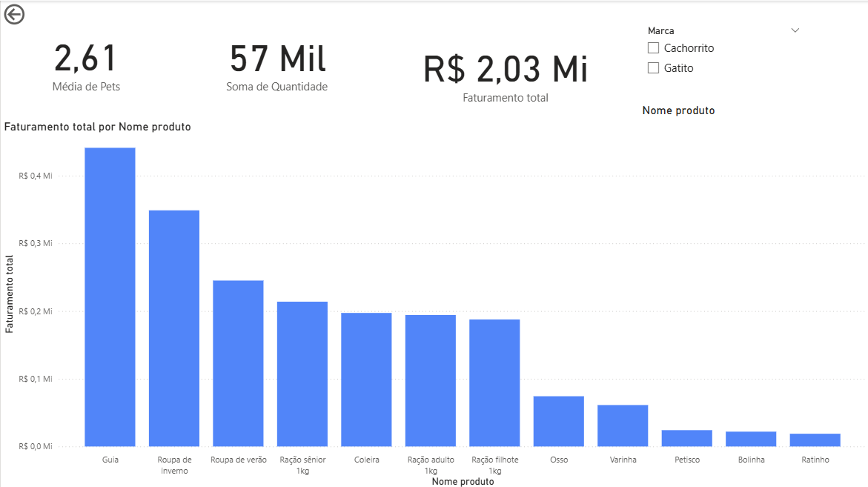Image resolution: width=868 pixels, height=487 pixels.
Task: Select the Varinha bar
Action: [x=623, y=425]
